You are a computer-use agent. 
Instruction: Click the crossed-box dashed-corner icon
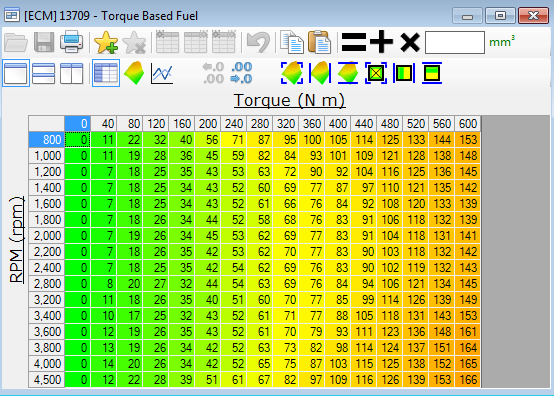click(x=376, y=73)
